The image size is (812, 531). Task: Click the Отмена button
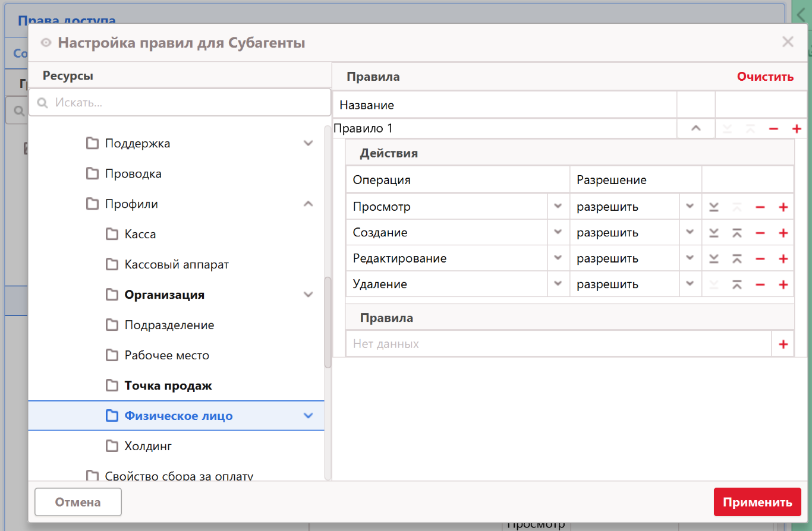(78, 502)
